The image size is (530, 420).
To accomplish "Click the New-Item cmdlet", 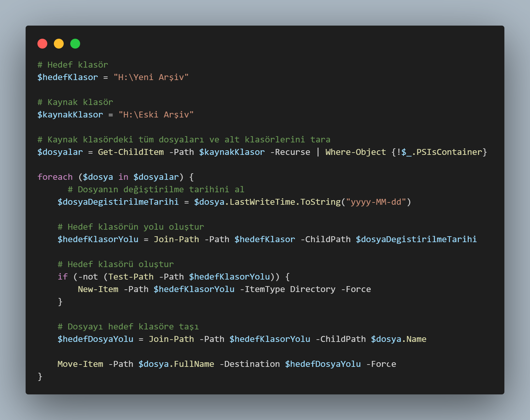I will [98, 289].
